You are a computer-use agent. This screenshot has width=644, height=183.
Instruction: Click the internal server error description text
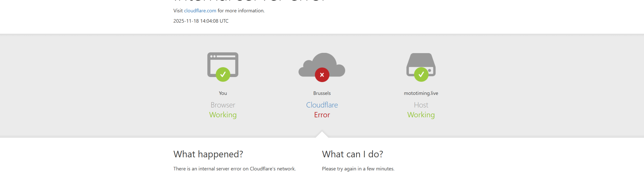pyautogui.click(x=234, y=169)
